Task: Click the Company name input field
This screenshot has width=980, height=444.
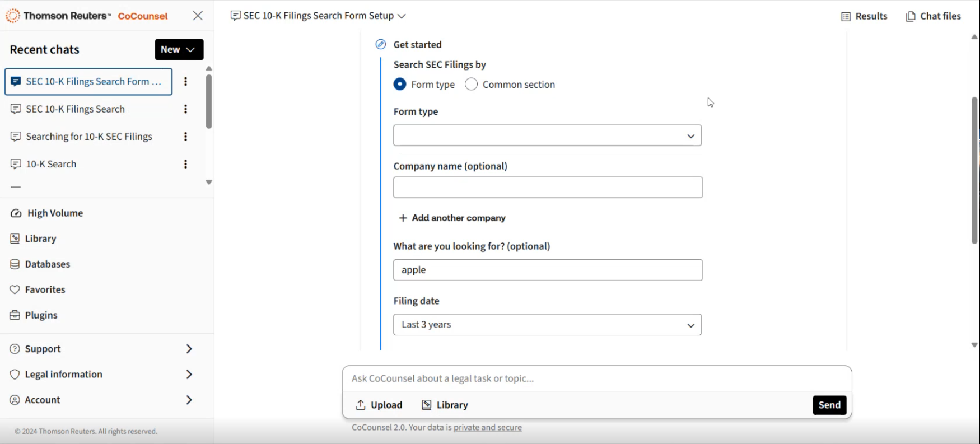Action: [x=547, y=188]
